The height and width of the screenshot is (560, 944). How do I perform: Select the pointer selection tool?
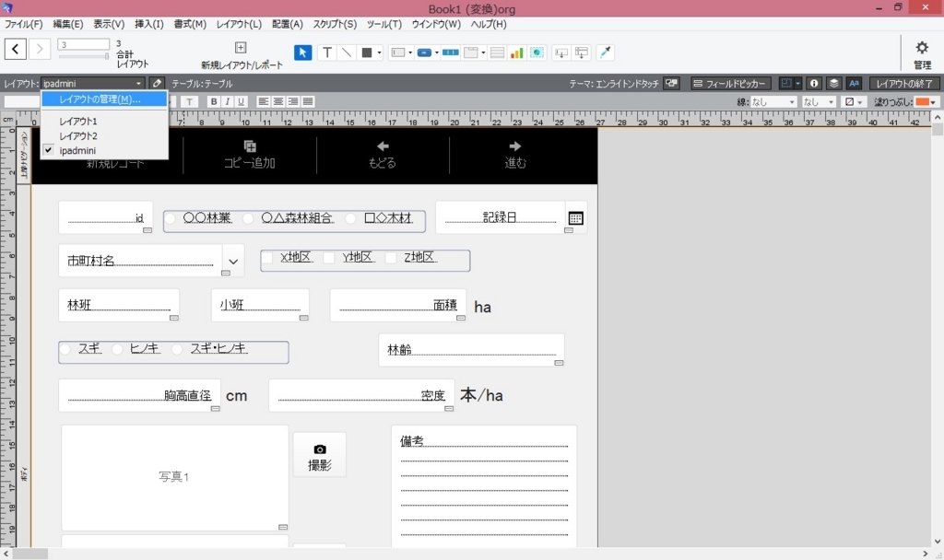pyautogui.click(x=302, y=52)
